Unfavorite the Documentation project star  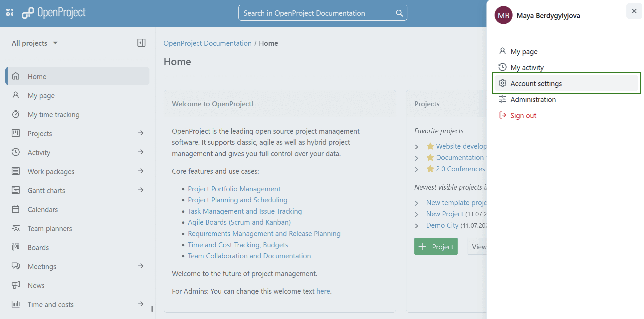click(x=430, y=157)
